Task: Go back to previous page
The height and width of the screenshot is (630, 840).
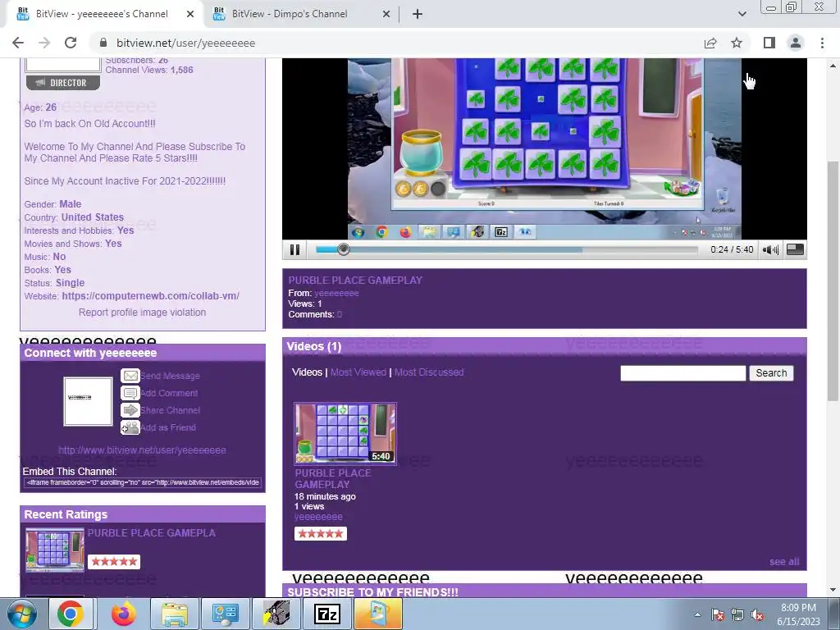Action: [x=18, y=43]
